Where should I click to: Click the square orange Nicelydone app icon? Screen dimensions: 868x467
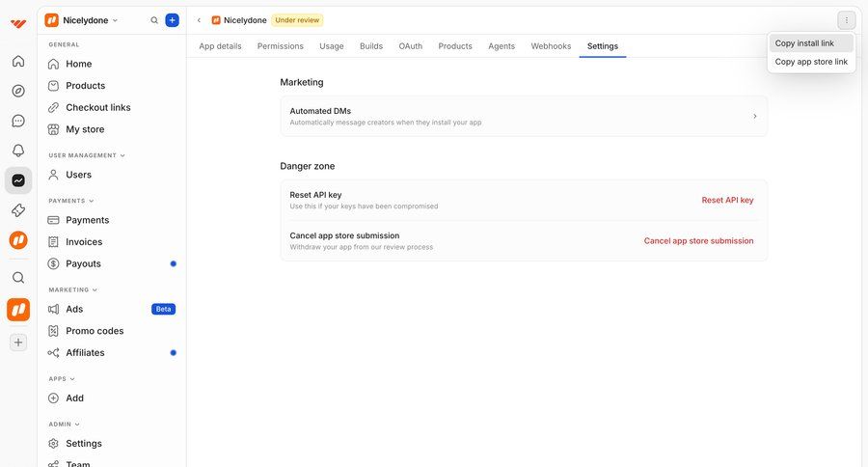[x=18, y=310]
